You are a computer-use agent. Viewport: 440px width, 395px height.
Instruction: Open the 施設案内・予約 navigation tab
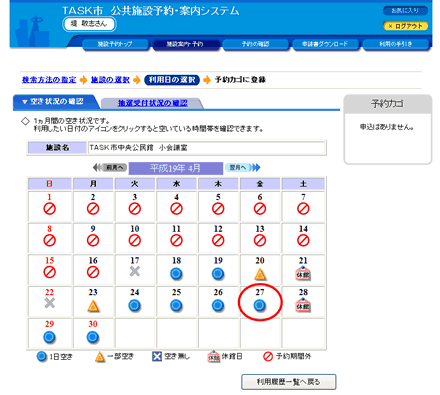tap(185, 44)
